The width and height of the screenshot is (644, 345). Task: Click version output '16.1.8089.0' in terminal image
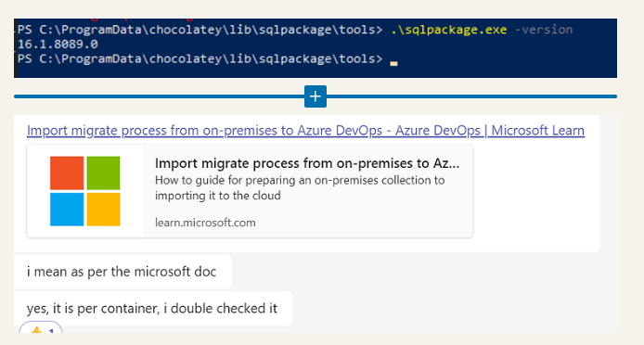58,44
